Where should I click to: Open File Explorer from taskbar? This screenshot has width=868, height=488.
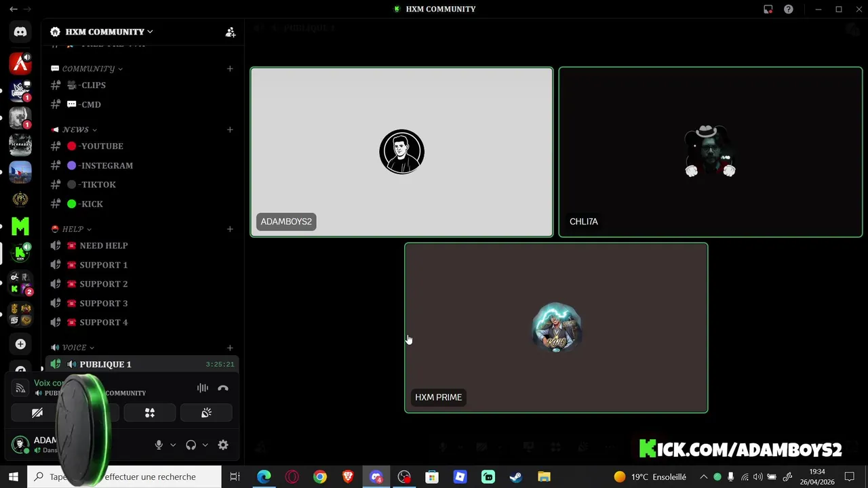(x=544, y=477)
